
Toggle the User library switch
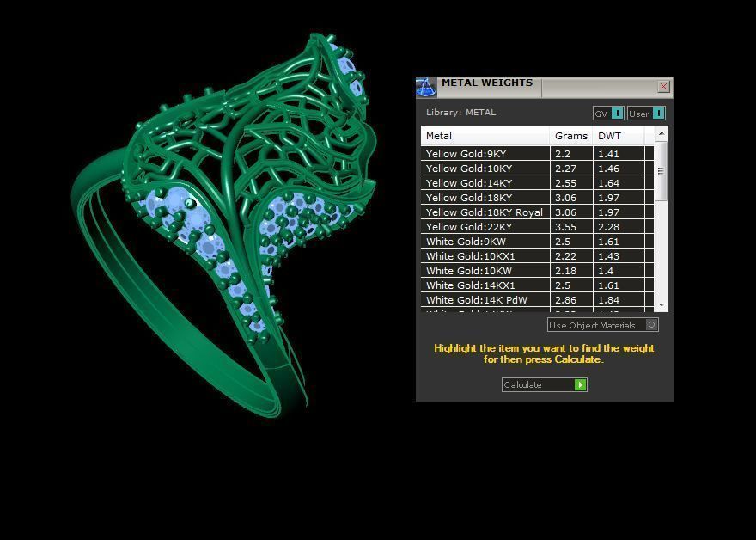tap(647, 114)
